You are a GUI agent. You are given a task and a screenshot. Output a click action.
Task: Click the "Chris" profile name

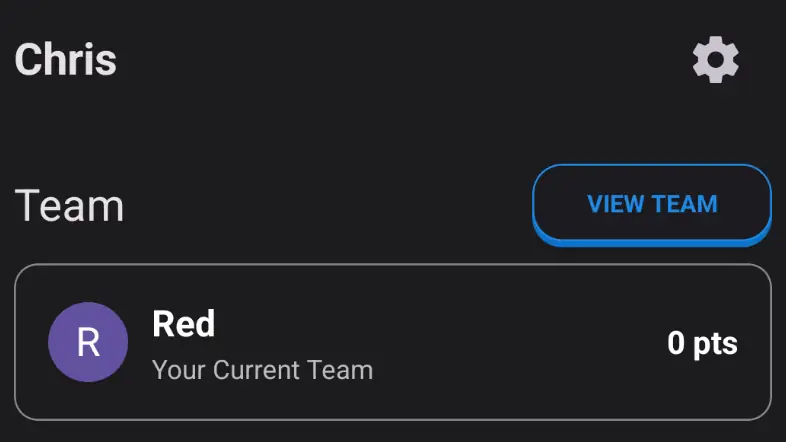tap(66, 60)
